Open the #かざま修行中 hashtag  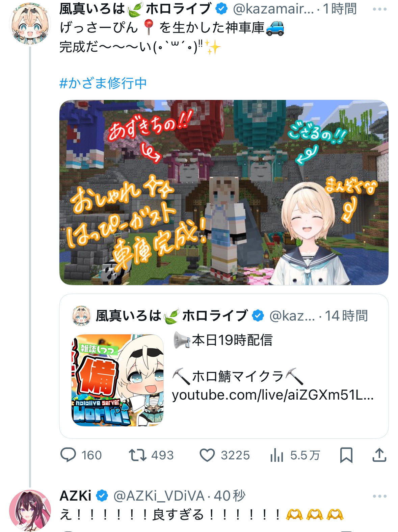(x=103, y=83)
